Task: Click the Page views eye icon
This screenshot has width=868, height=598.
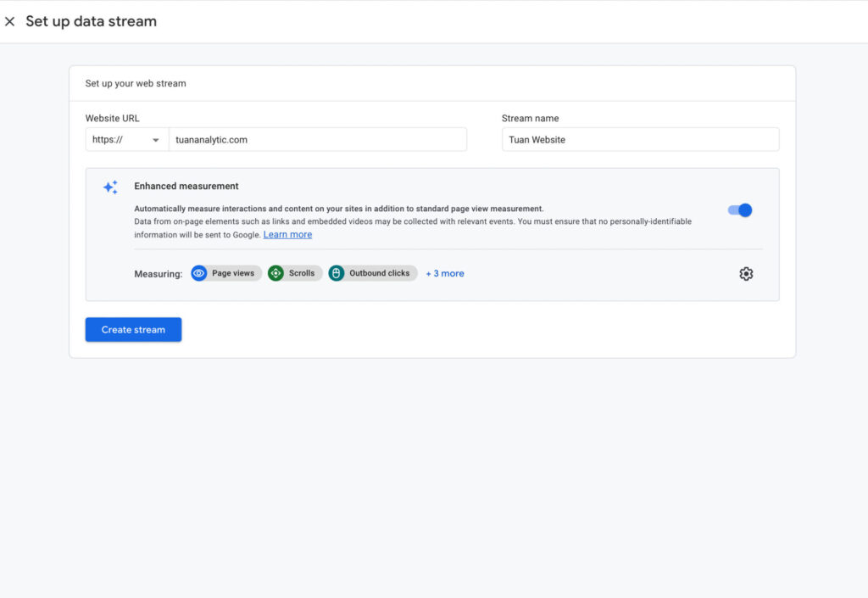Action: pos(199,273)
